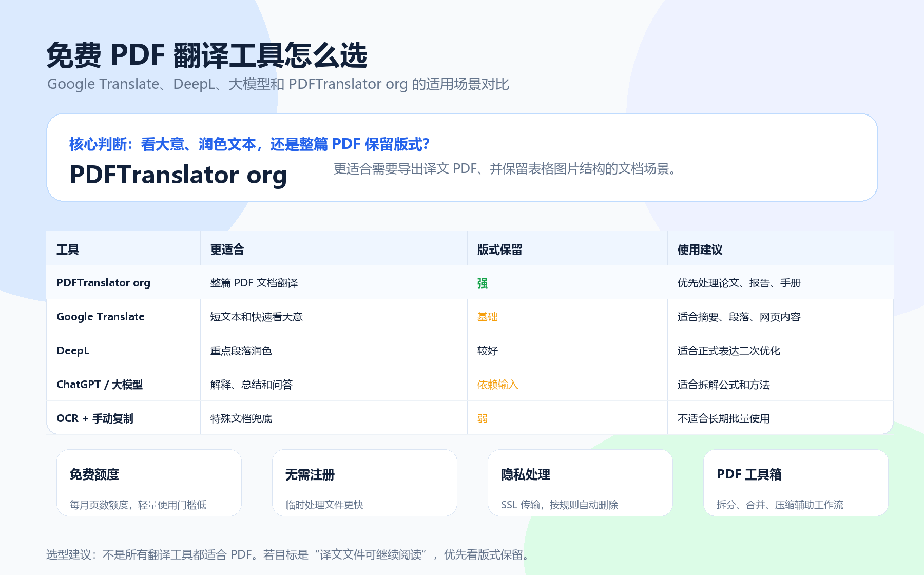The width and height of the screenshot is (924, 575).
Task: Select the DeepL row name
Action: coord(73,351)
